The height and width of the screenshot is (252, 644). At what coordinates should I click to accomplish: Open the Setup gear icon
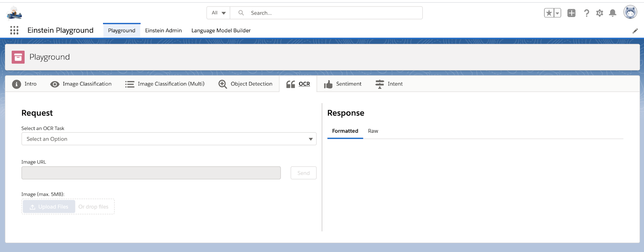600,13
